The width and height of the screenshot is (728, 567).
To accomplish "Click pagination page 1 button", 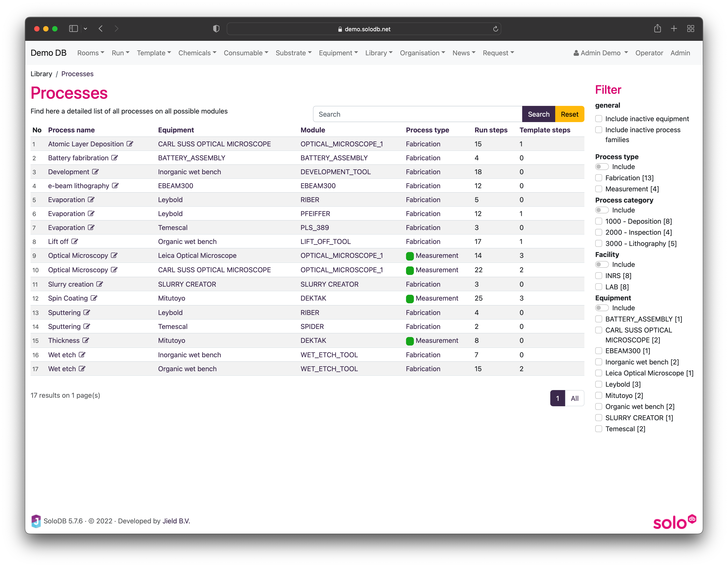I will pos(557,398).
